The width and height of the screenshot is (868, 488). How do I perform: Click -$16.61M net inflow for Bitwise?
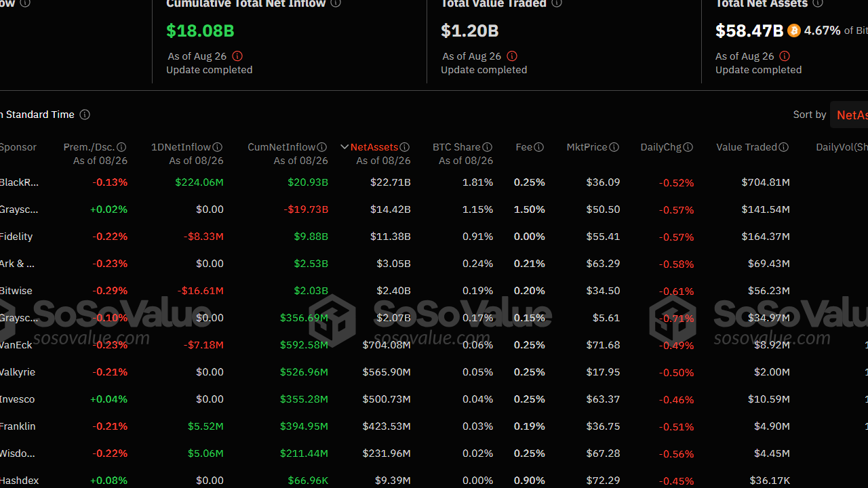tap(201, 291)
